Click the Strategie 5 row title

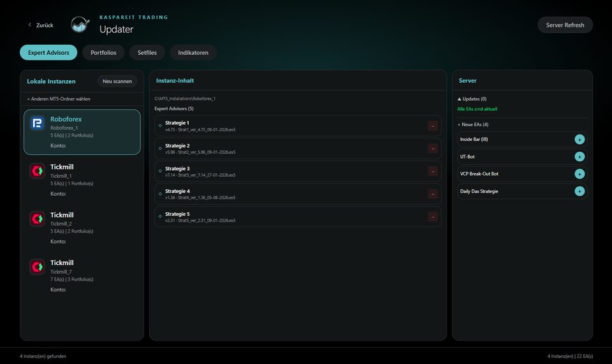tap(177, 214)
